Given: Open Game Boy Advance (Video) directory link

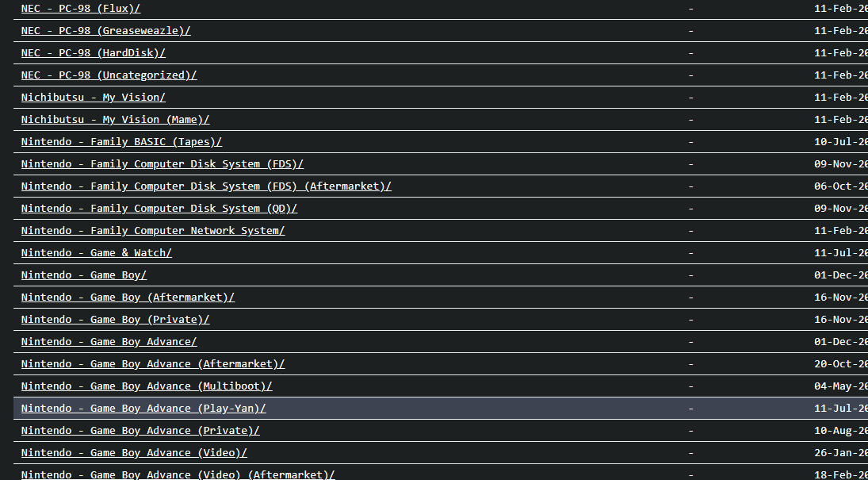Looking at the screenshot, I should pyautogui.click(x=134, y=452).
